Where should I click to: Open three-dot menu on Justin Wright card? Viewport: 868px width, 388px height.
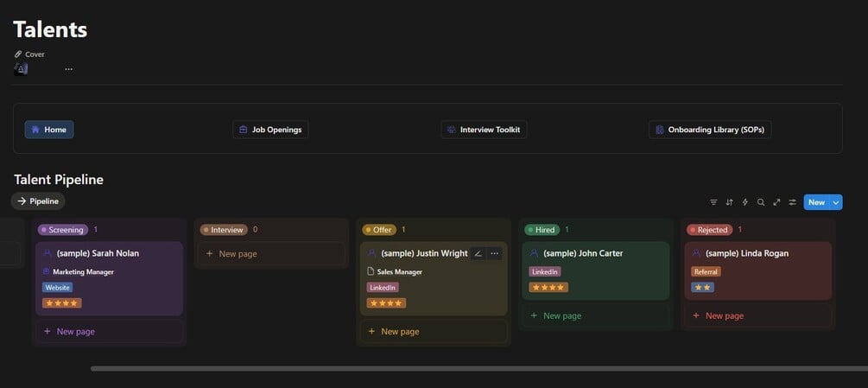494,253
